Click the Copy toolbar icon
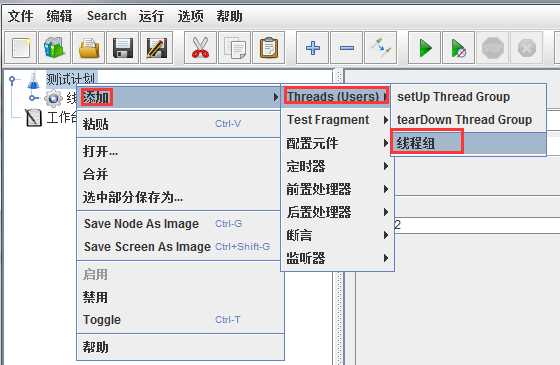The height and width of the screenshot is (365, 560). 234,48
